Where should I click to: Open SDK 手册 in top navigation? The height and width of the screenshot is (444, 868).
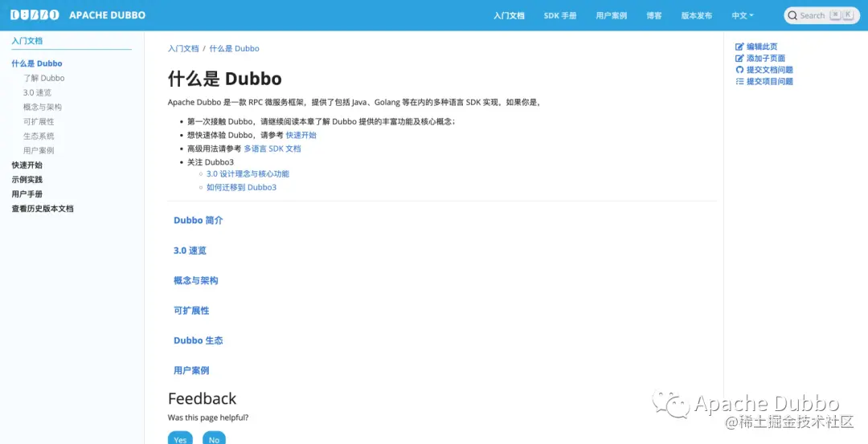560,15
